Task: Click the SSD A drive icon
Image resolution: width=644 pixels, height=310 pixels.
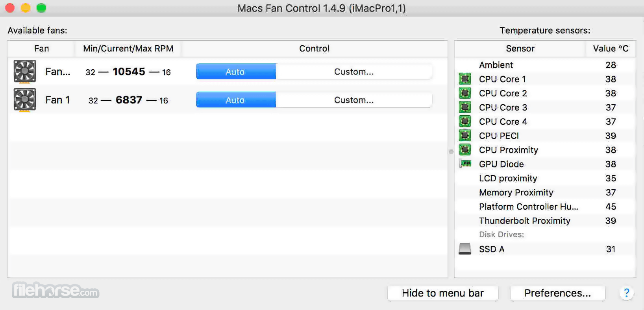Action: pyautogui.click(x=465, y=249)
